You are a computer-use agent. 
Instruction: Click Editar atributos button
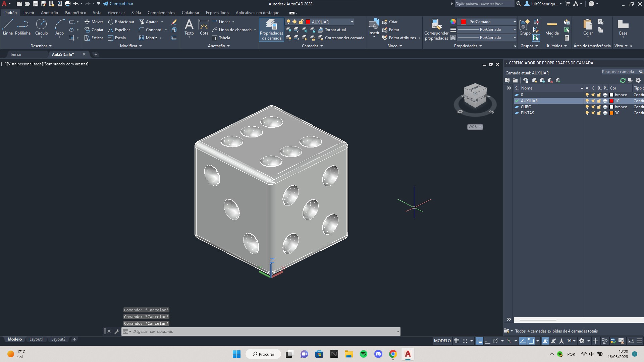399,38
